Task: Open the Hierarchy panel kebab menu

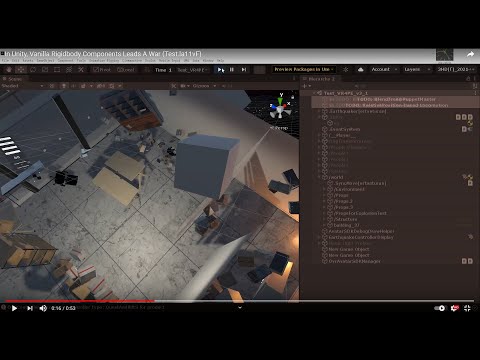Action: coord(475,79)
